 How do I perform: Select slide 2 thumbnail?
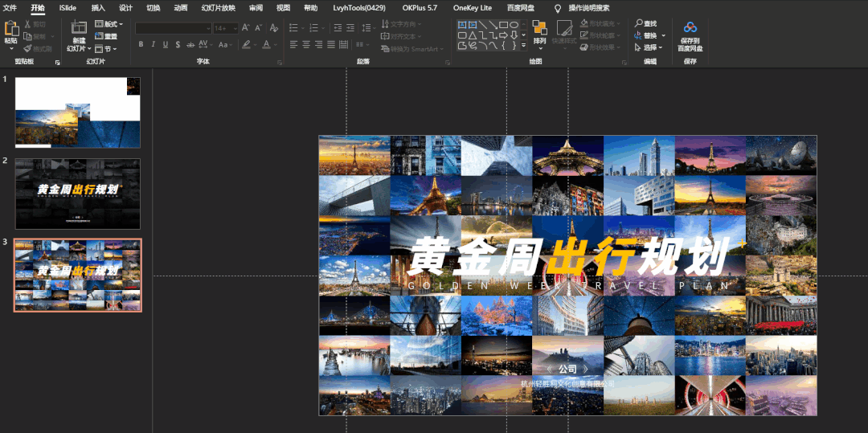click(77, 194)
